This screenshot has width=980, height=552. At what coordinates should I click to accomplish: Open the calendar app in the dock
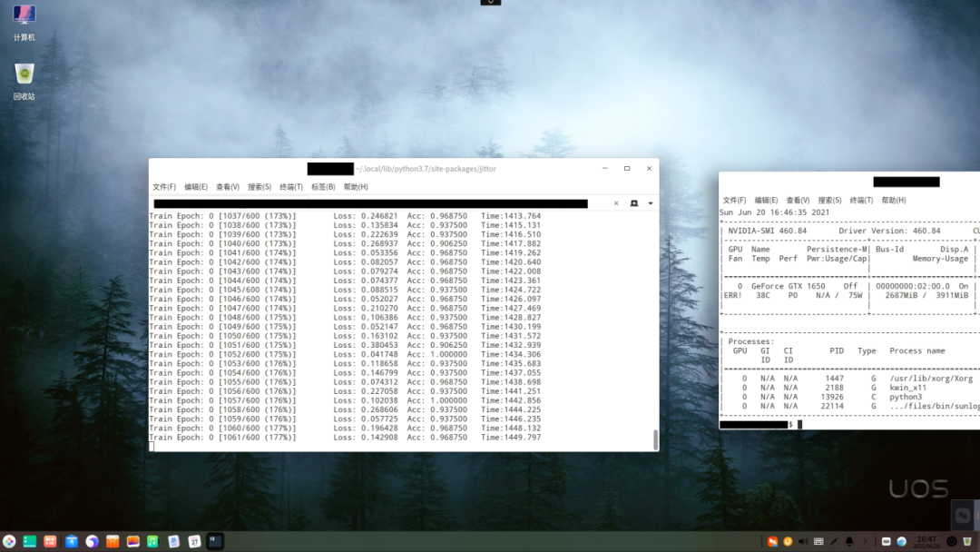[194, 541]
